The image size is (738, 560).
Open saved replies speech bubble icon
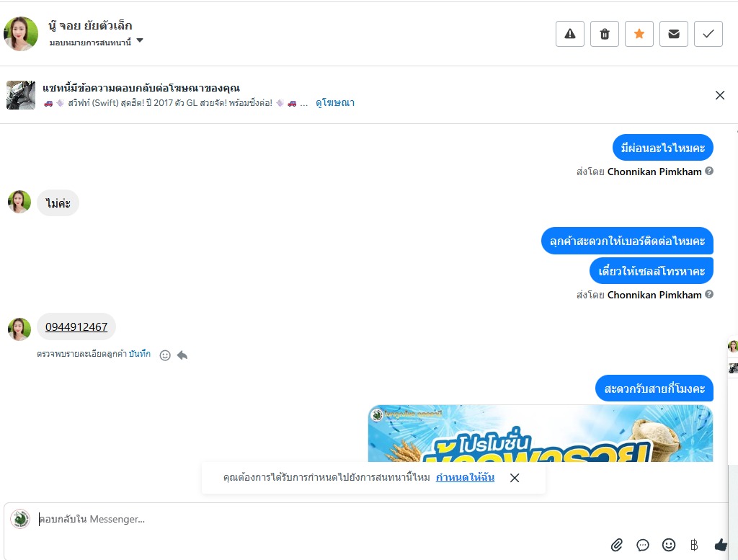tap(642, 545)
